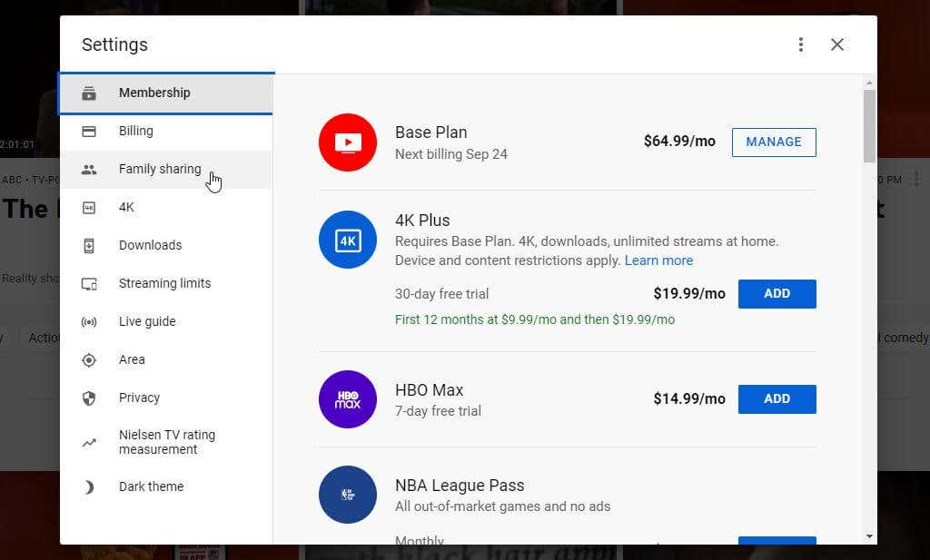Screen dimensions: 930x560
Task: Click the Membership sidebar icon
Action: [89, 93]
